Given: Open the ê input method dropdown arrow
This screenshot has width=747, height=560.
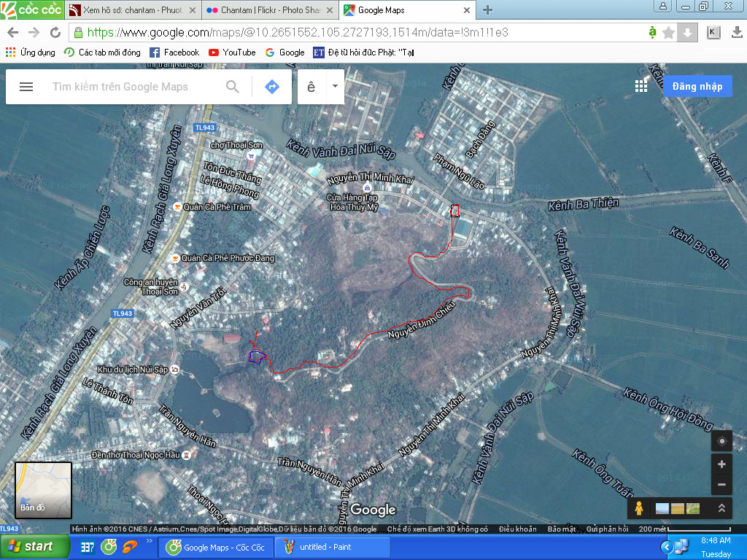Looking at the screenshot, I should point(335,86).
